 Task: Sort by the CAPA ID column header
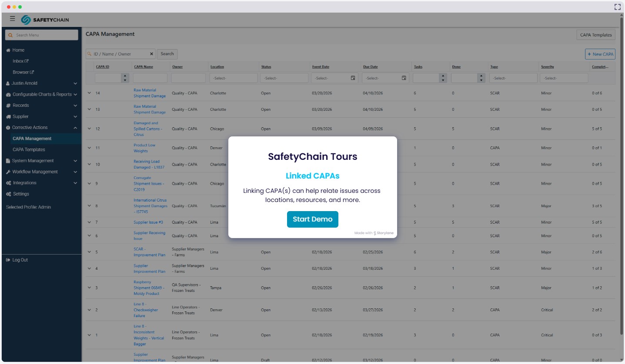tap(103, 67)
